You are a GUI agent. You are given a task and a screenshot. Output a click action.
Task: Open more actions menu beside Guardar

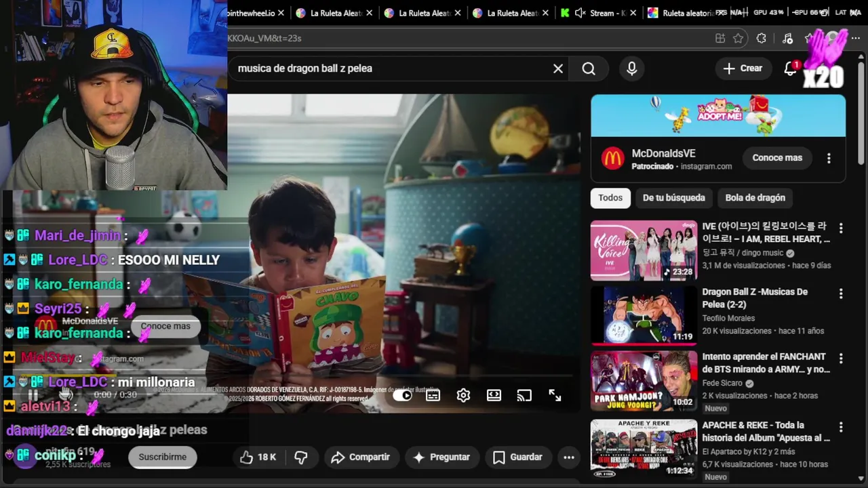(x=569, y=457)
